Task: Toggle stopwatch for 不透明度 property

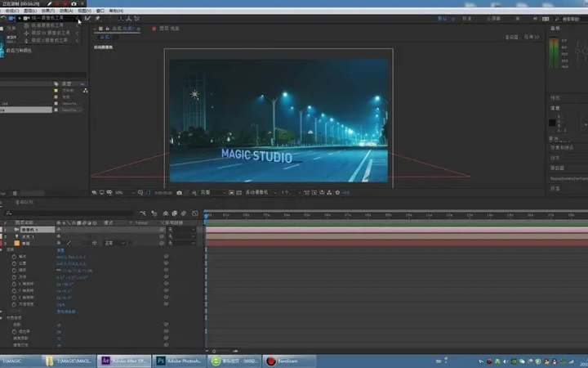Action: point(14,304)
